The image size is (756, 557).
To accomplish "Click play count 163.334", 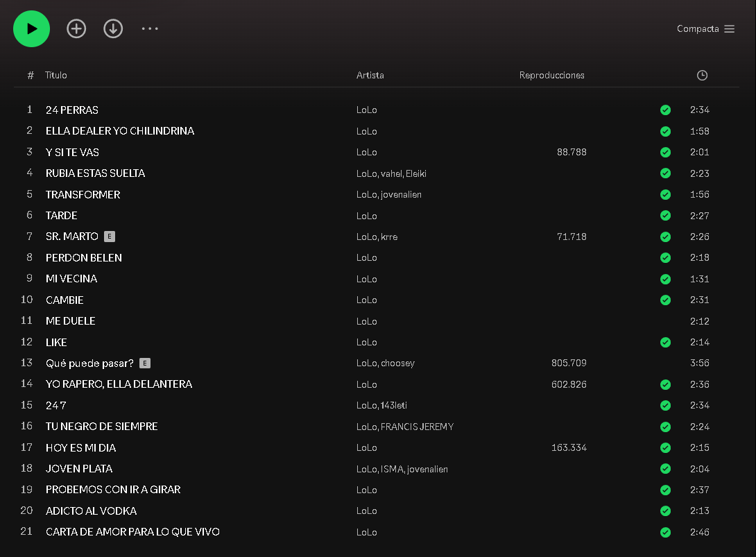I will pyautogui.click(x=569, y=447).
